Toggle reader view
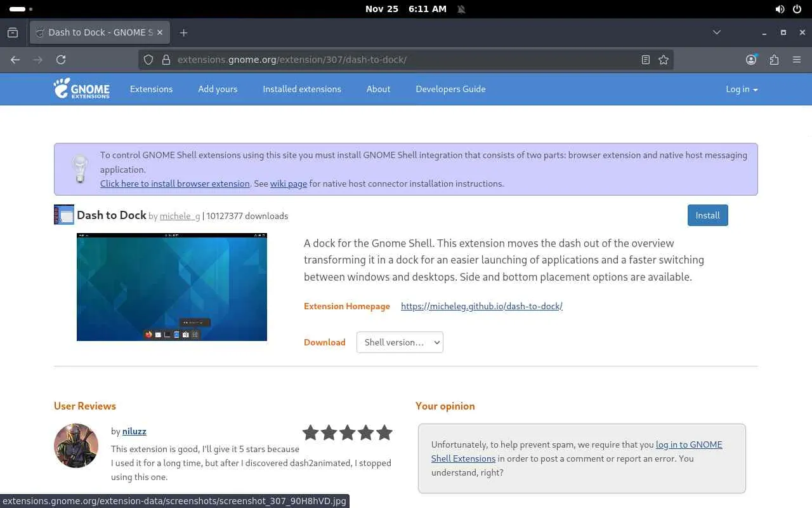This screenshot has height=508, width=812. click(645, 60)
